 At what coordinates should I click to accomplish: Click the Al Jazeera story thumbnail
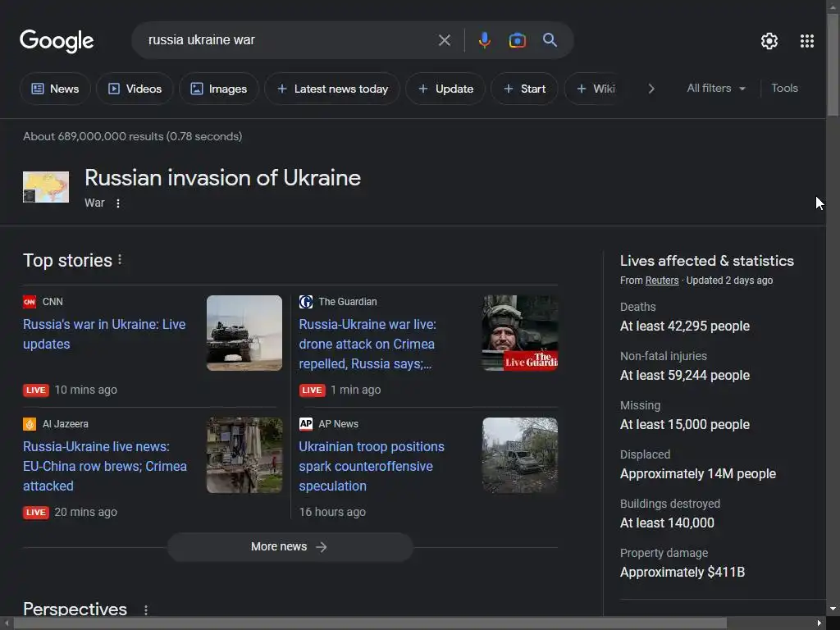244,455
